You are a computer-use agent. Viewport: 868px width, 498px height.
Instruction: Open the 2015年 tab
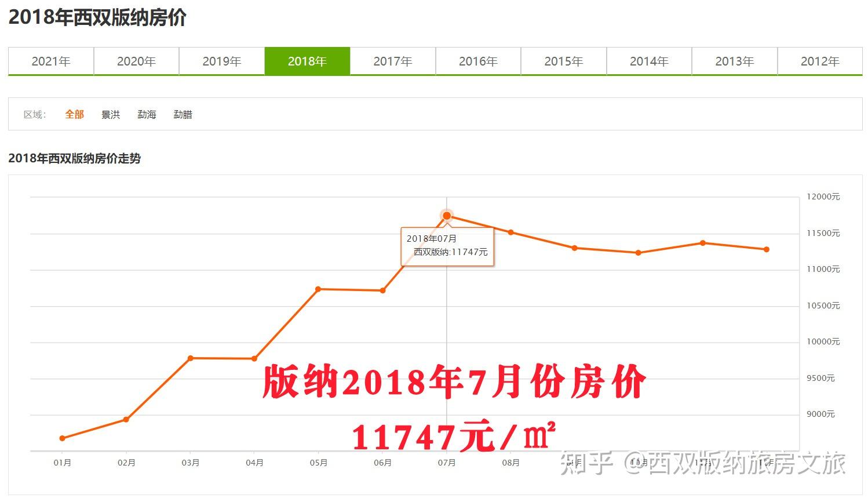pos(564,61)
